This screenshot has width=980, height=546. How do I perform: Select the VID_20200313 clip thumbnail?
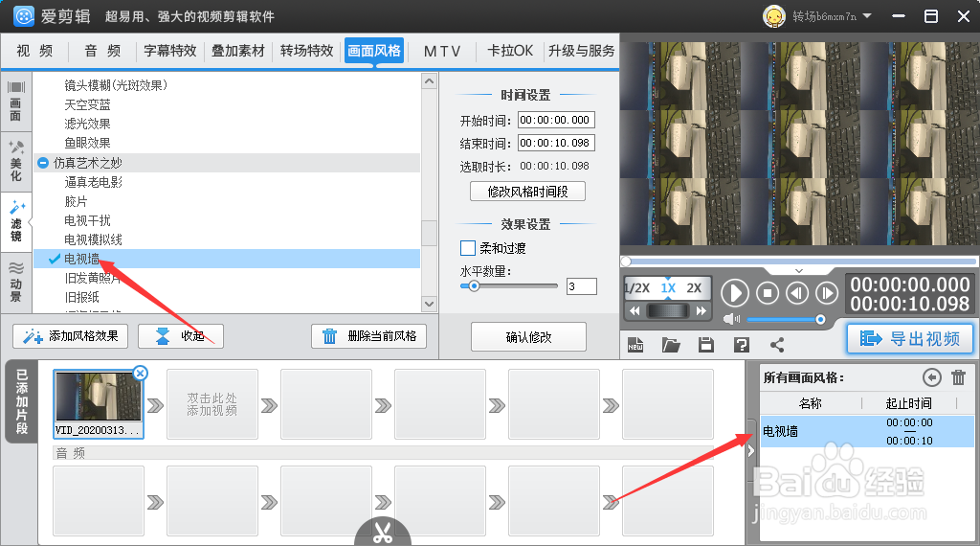click(x=99, y=404)
